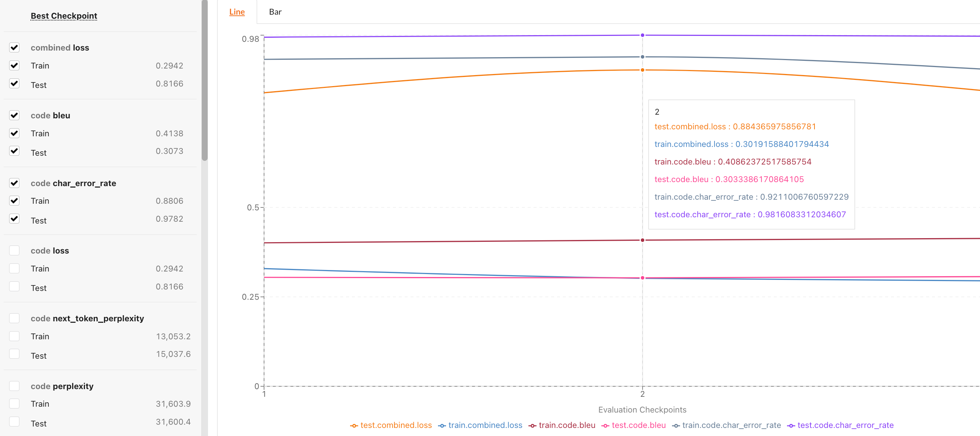Viewport: 980px width, 436px height.
Task: Enable code perplexity Train checkbox
Action: click(14, 404)
